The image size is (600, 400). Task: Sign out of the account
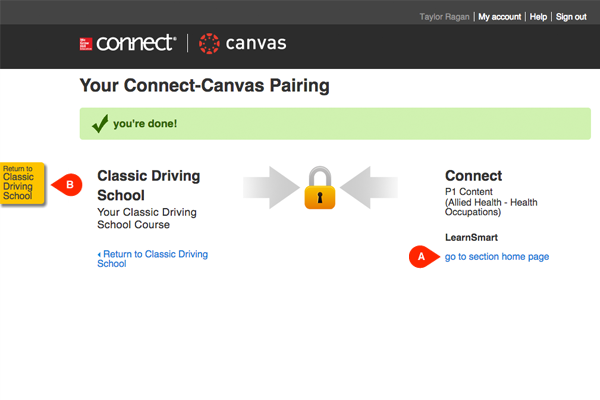click(x=571, y=17)
